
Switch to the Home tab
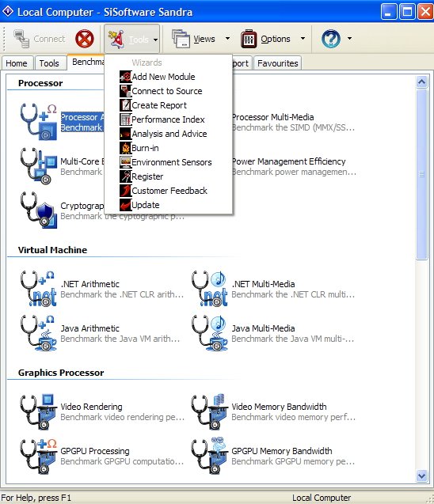[17, 63]
